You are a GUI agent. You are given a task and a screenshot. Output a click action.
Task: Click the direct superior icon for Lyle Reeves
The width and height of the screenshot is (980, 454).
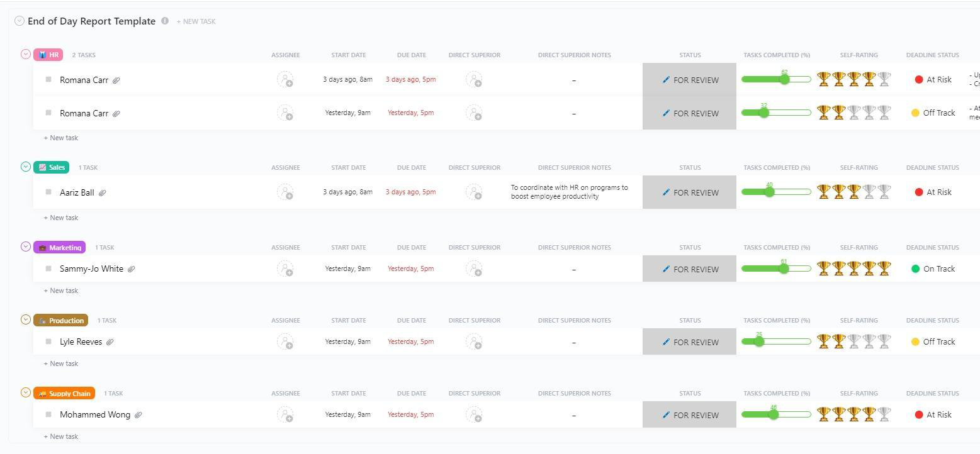click(474, 342)
